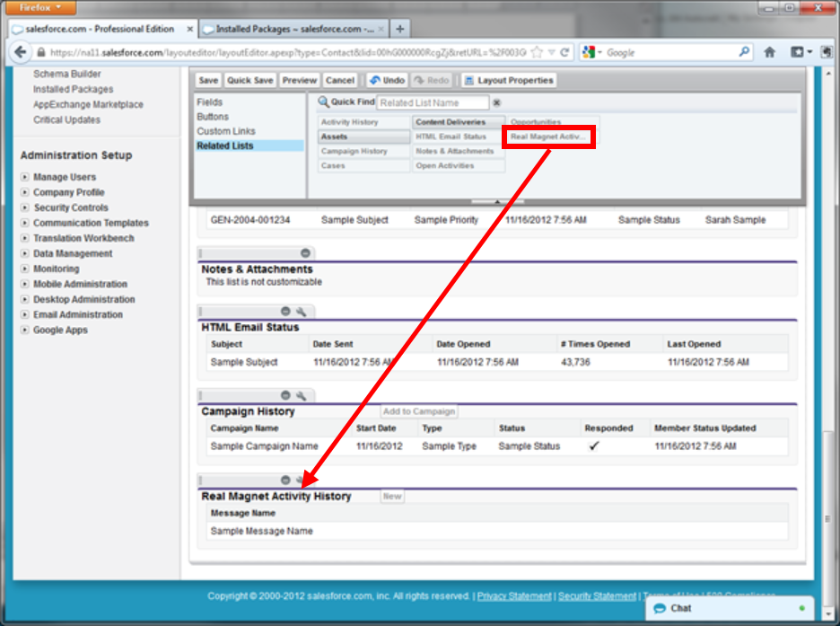Open a new browser tab

pos(399,29)
